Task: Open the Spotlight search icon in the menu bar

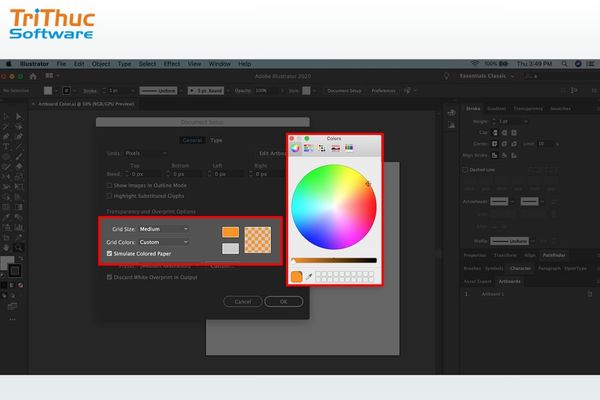Action: click(x=564, y=64)
